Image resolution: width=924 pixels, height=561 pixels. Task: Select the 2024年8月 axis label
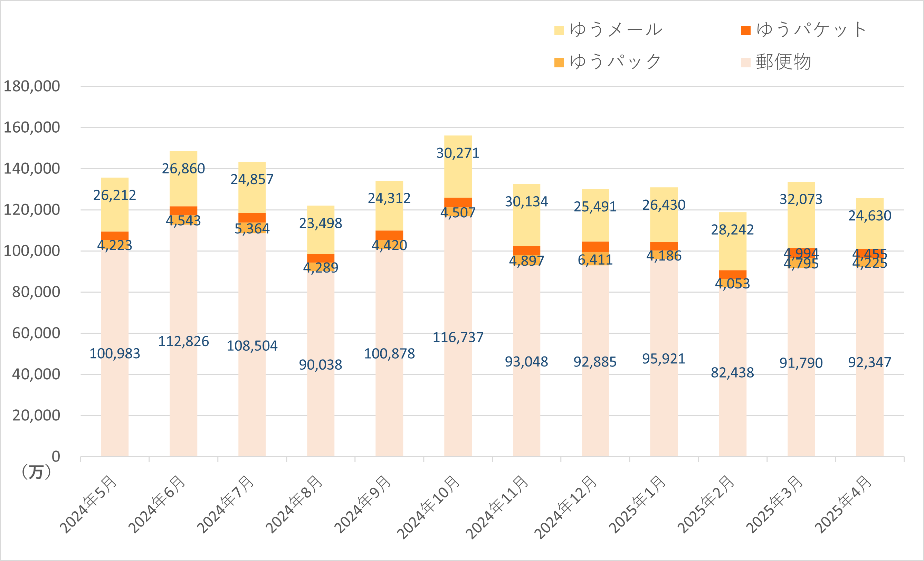[x=295, y=504]
